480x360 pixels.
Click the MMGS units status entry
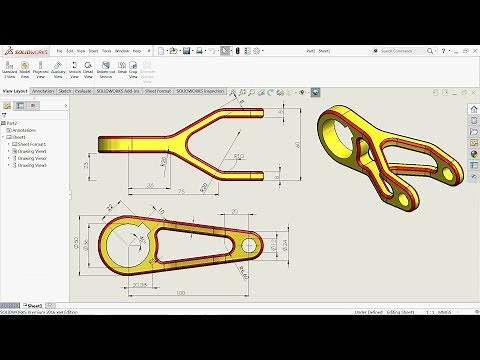(x=444, y=312)
